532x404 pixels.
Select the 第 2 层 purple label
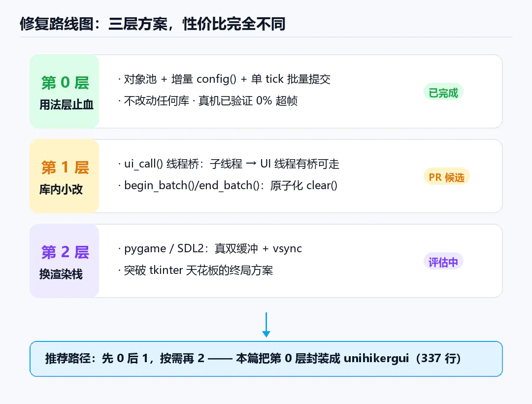(x=65, y=252)
